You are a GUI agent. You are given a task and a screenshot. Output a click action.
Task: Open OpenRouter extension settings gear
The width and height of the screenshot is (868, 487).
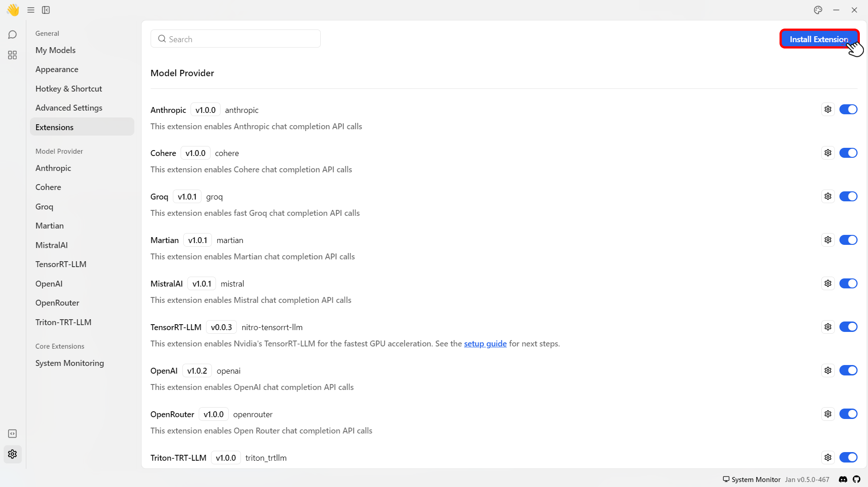[x=828, y=414]
